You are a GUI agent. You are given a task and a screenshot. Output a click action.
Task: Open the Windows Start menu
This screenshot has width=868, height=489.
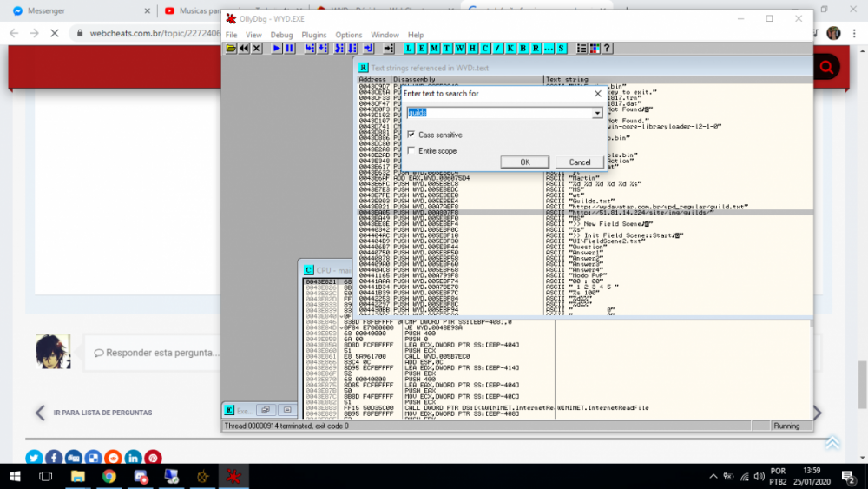click(x=15, y=476)
